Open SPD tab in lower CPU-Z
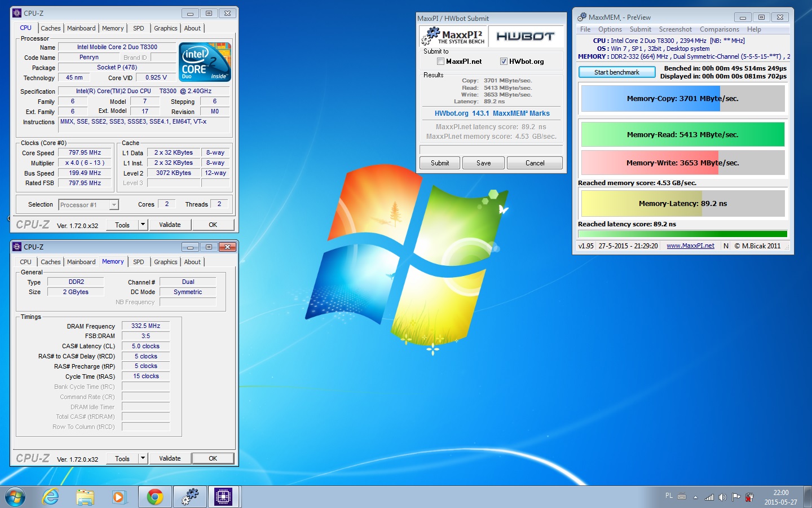 click(139, 262)
